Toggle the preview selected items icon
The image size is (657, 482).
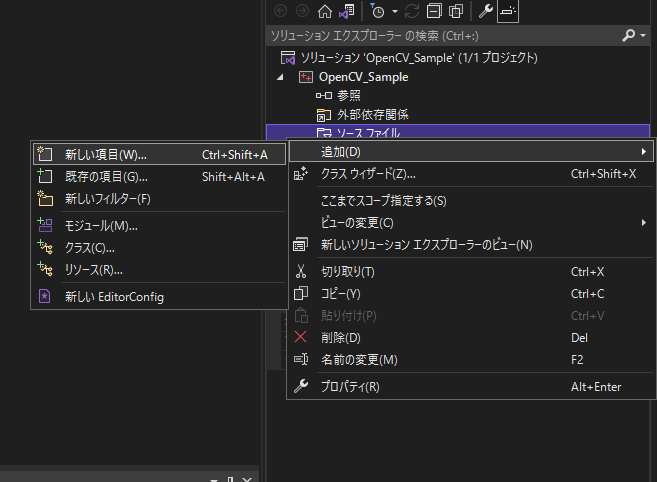[508, 11]
